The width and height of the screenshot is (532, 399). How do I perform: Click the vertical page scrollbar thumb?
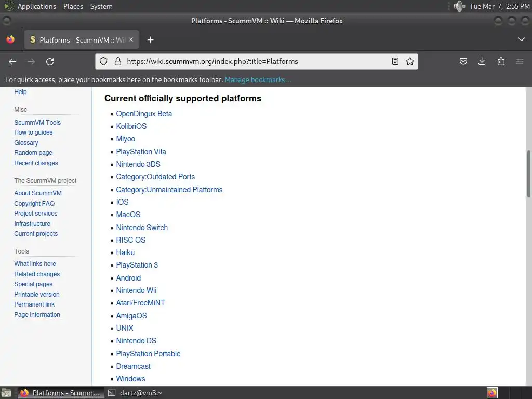[528, 174]
